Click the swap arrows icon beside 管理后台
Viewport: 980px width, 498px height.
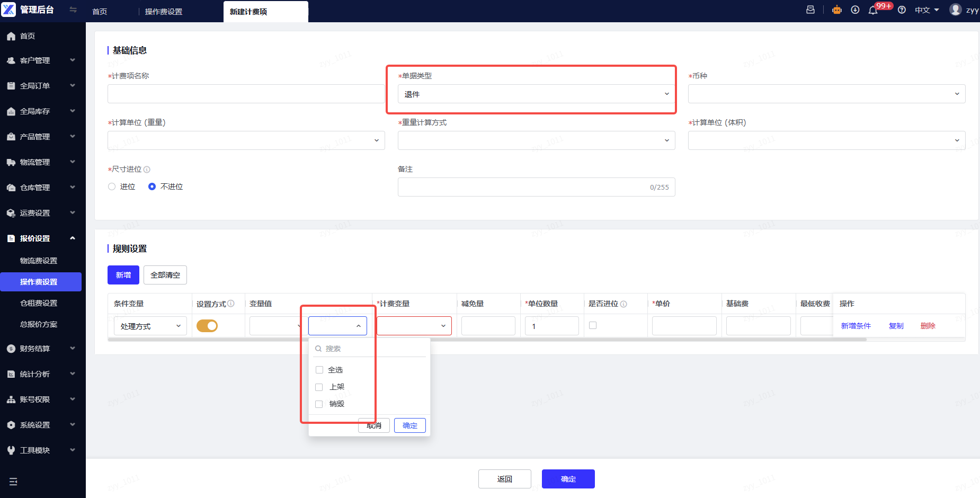(x=73, y=10)
